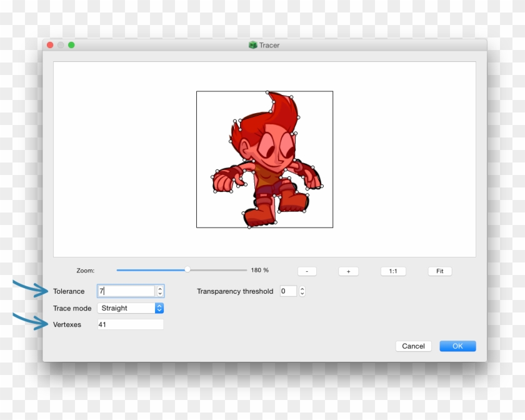Click the Vertexes count field

tap(130, 324)
